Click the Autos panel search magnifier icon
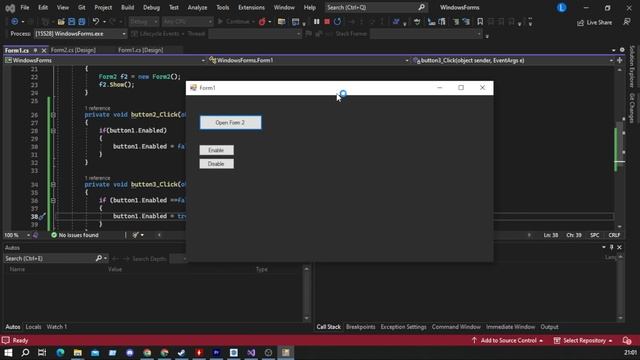Viewport: 640px width, 360px height. point(98,258)
